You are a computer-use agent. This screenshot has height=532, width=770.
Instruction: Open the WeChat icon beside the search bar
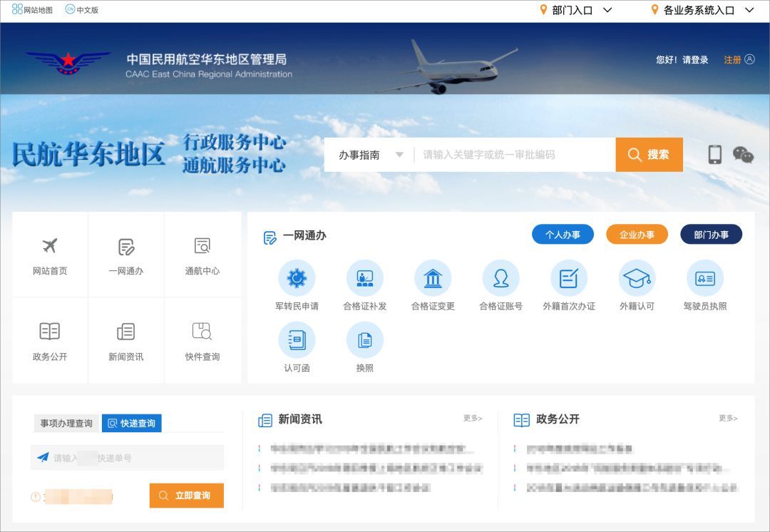(x=743, y=154)
